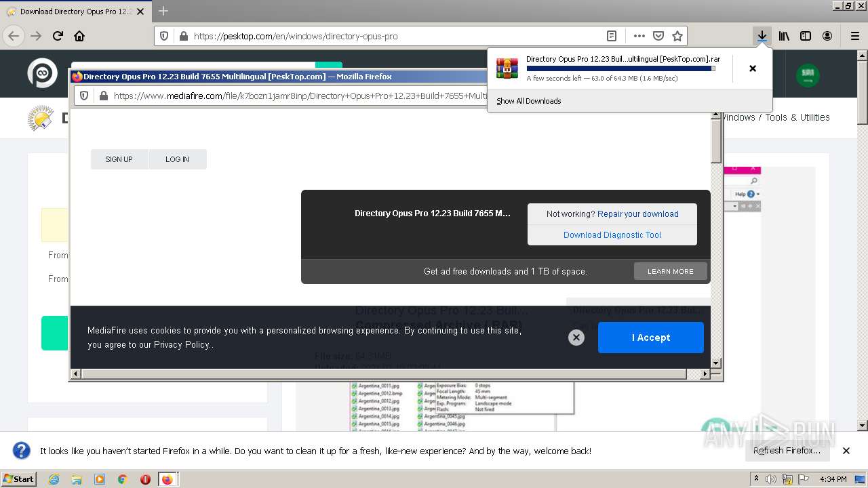Screen dimensions: 868x488
Task: Bookmark this page with star icon
Action: (677, 36)
